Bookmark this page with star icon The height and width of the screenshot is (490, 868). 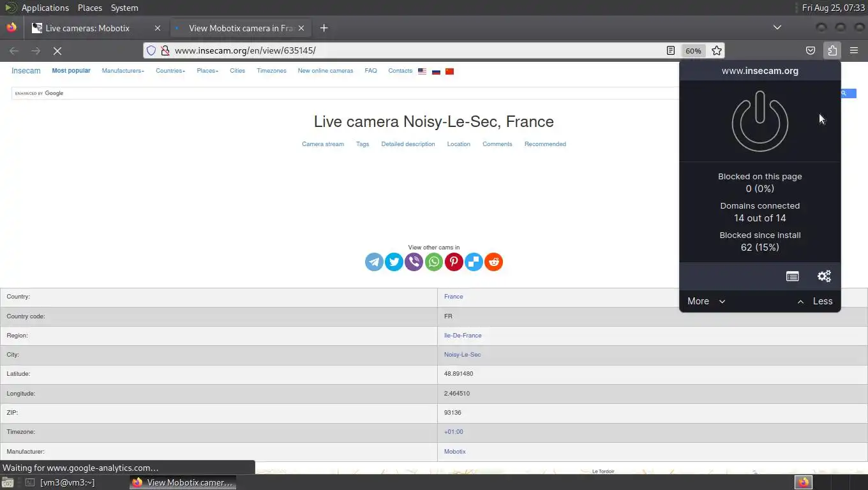[x=717, y=50]
